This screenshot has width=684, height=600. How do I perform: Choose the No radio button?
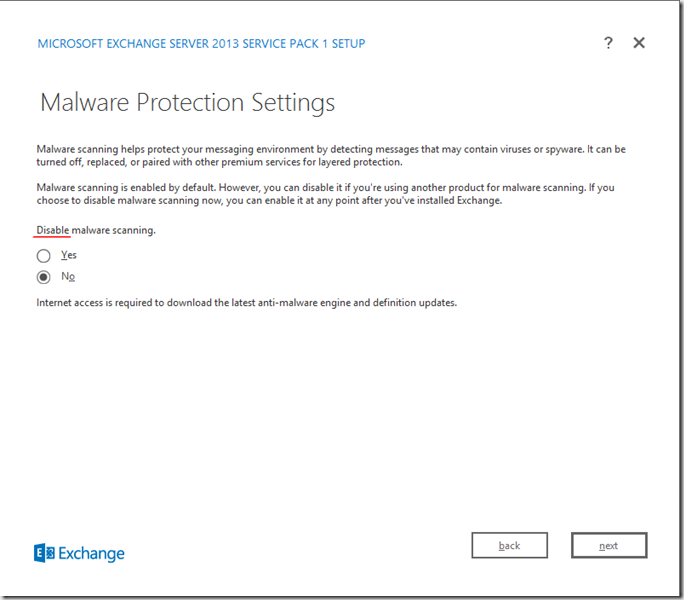44,277
